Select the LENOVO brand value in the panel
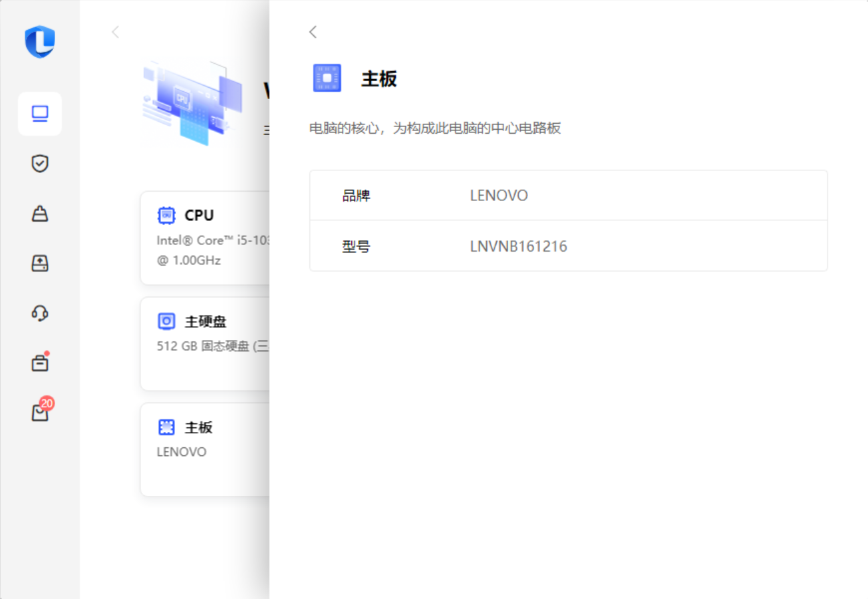Viewport: 868px width, 599px height. pyautogui.click(x=499, y=196)
